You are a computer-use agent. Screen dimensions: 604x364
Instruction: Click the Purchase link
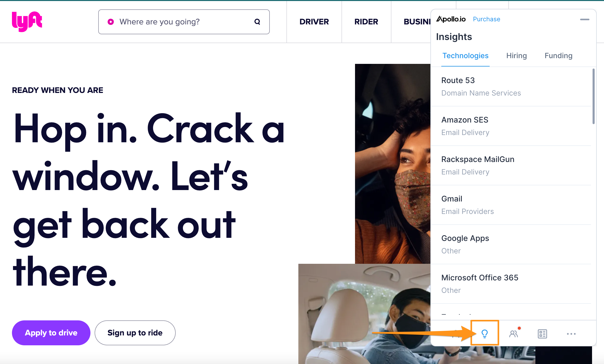487,19
